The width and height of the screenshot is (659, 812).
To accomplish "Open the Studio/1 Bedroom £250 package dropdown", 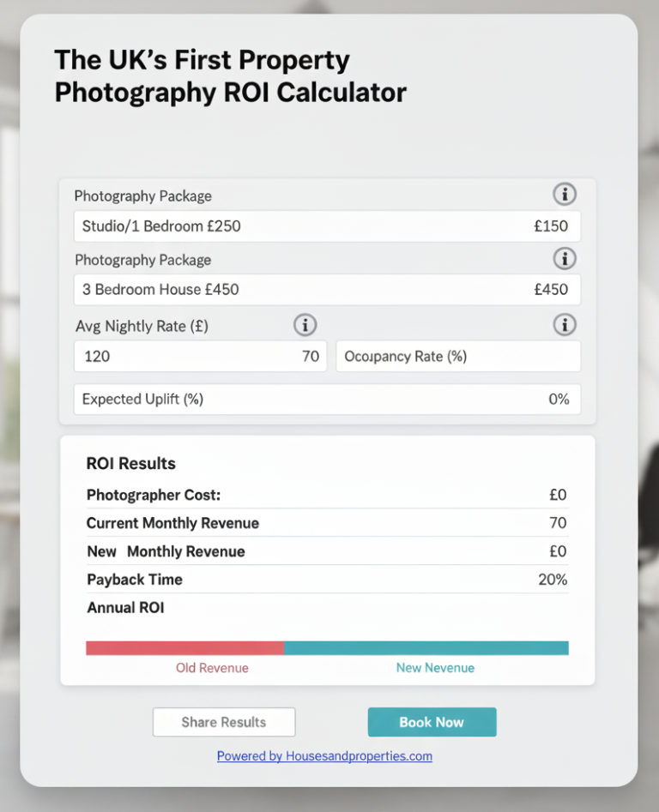I will [326, 227].
